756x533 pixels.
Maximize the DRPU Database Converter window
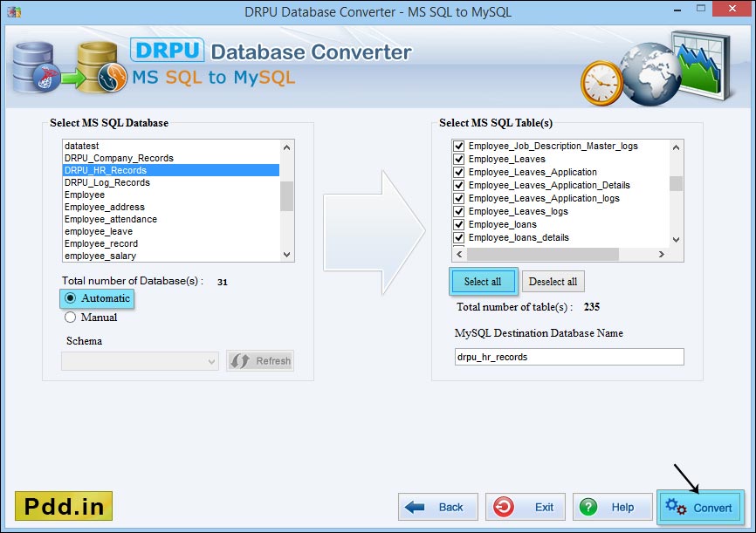click(700, 9)
